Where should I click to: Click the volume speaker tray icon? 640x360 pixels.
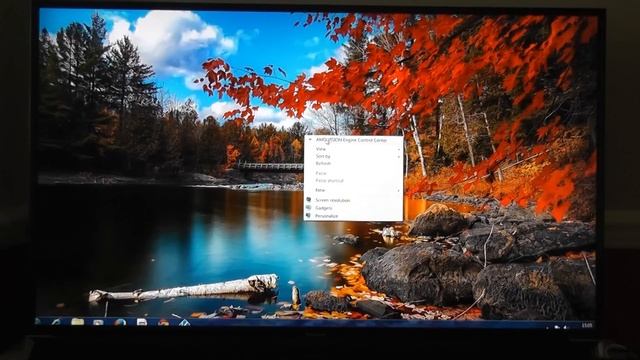click(566, 326)
